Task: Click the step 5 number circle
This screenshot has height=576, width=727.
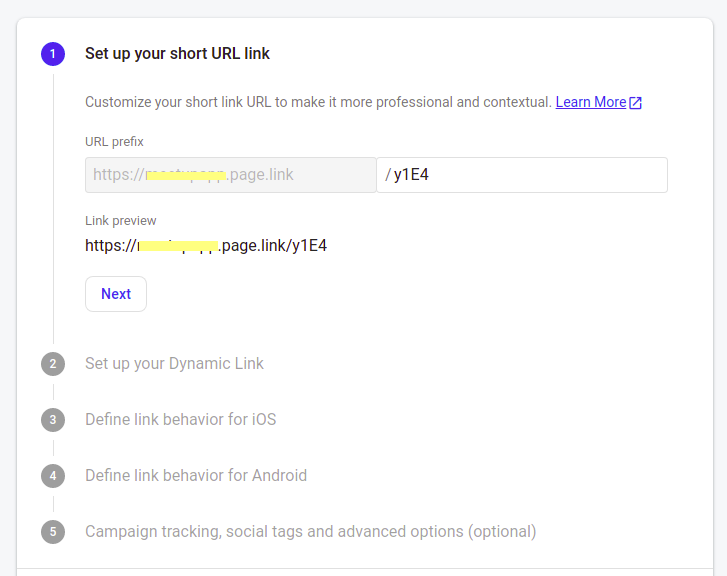Action: pos(53,532)
